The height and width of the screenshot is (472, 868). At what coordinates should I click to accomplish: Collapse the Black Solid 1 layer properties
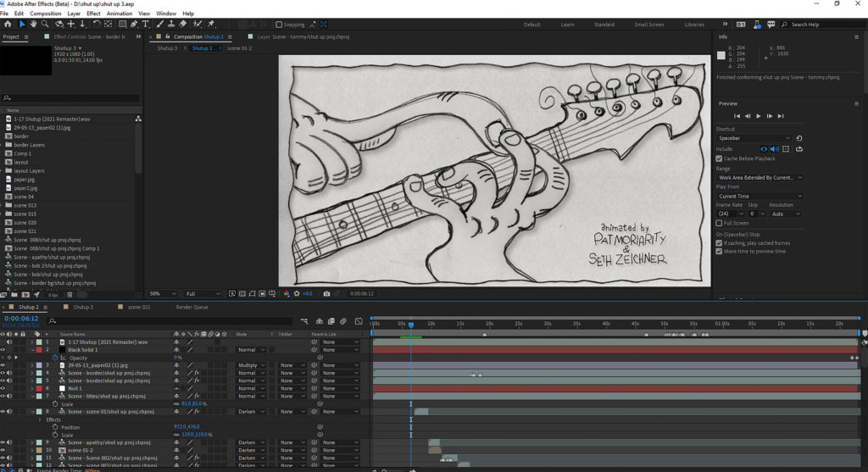click(x=32, y=350)
